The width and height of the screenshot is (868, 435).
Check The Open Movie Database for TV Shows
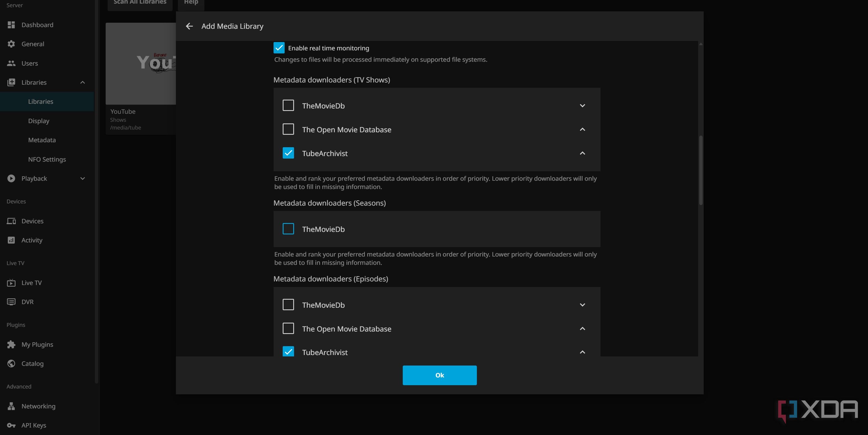pyautogui.click(x=288, y=130)
